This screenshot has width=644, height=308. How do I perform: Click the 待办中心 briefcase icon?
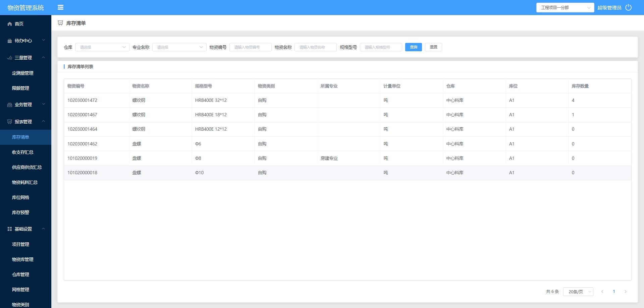tap(10, 41)
